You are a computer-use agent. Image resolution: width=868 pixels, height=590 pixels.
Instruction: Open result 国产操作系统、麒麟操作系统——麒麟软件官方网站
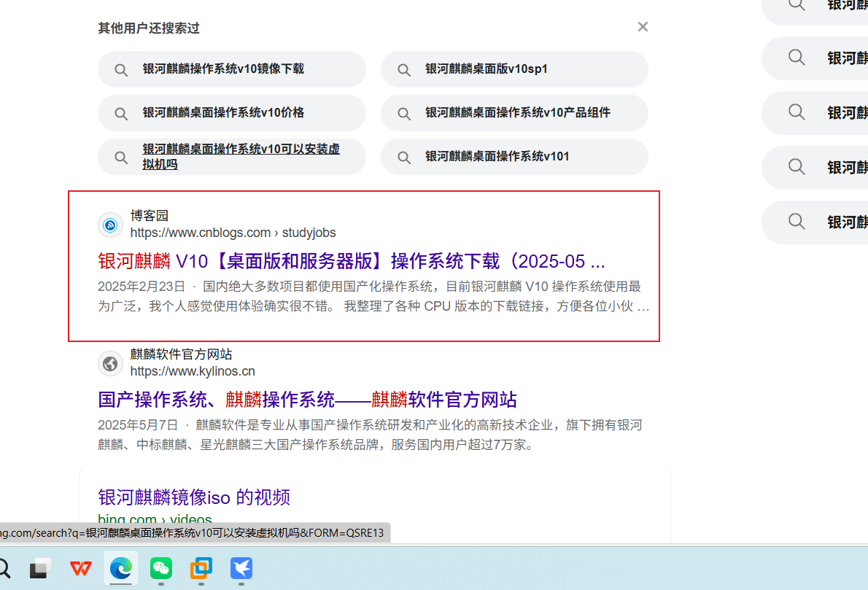click(x=307, y=400)
